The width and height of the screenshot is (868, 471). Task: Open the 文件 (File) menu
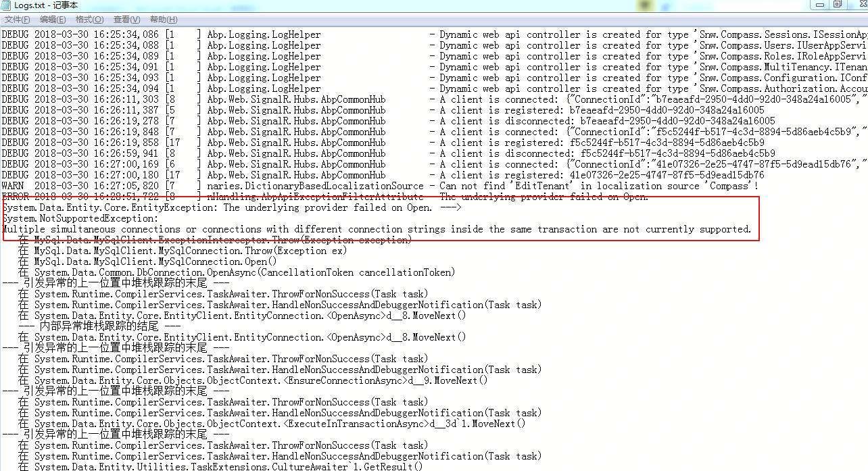click(x=17, y=19)
